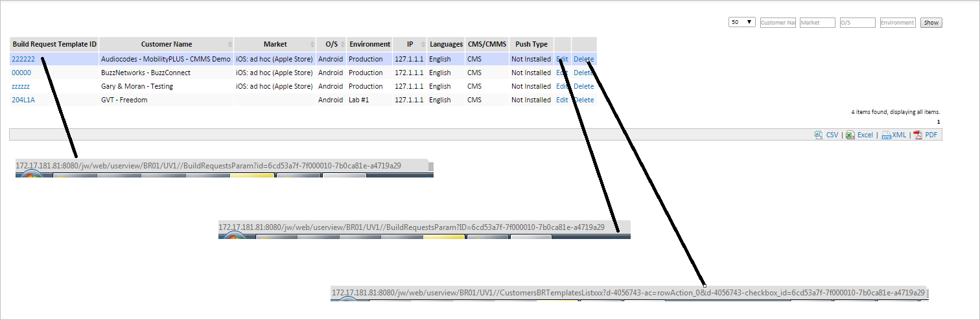Screen dimensions: 980x320
Task: Click the O/S column sort arrows
Action: pos(342,44)
